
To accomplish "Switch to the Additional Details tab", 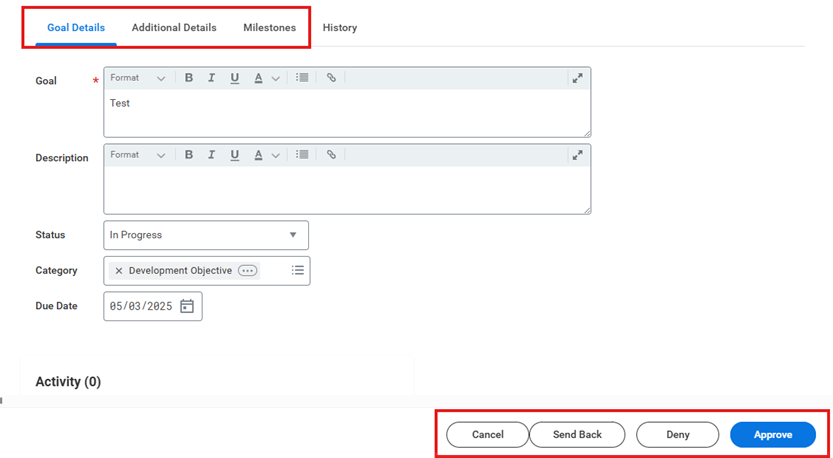I will click(x=174, y=28).
